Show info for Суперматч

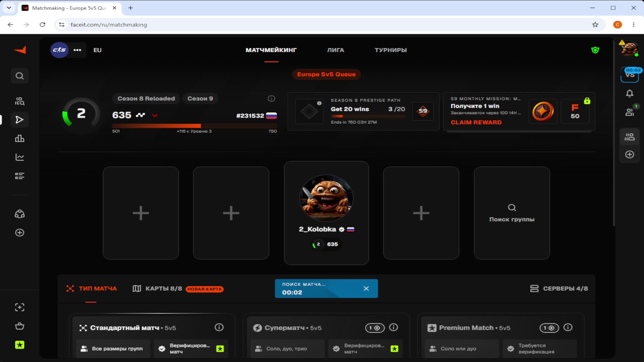tap(394, 327)
